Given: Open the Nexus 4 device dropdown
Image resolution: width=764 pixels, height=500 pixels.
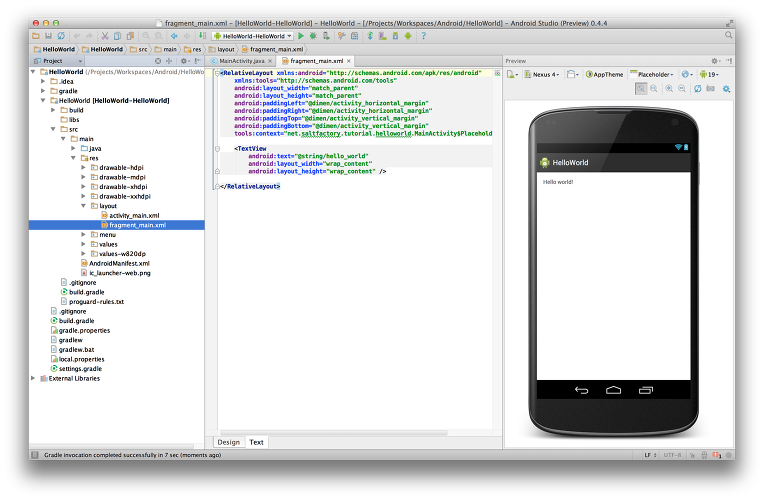Looking at the screenshot, I should (x=541, y=75).
